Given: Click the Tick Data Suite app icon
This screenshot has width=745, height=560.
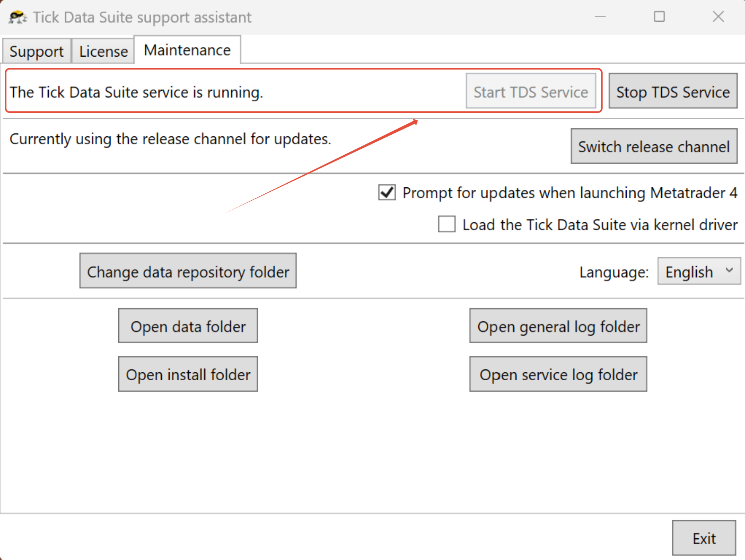Looking at the screenshot, I should coord(18,17).
